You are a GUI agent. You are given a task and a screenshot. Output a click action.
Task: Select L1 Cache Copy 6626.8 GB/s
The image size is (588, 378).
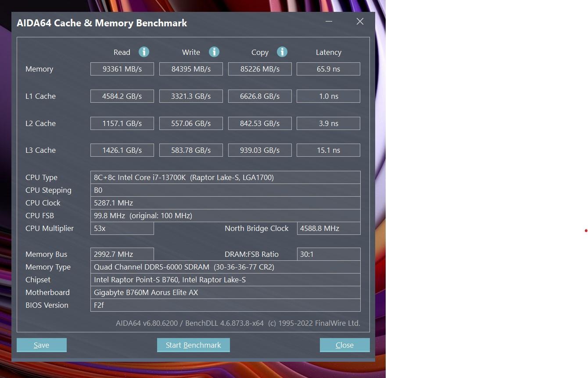[x=260, y=96]
